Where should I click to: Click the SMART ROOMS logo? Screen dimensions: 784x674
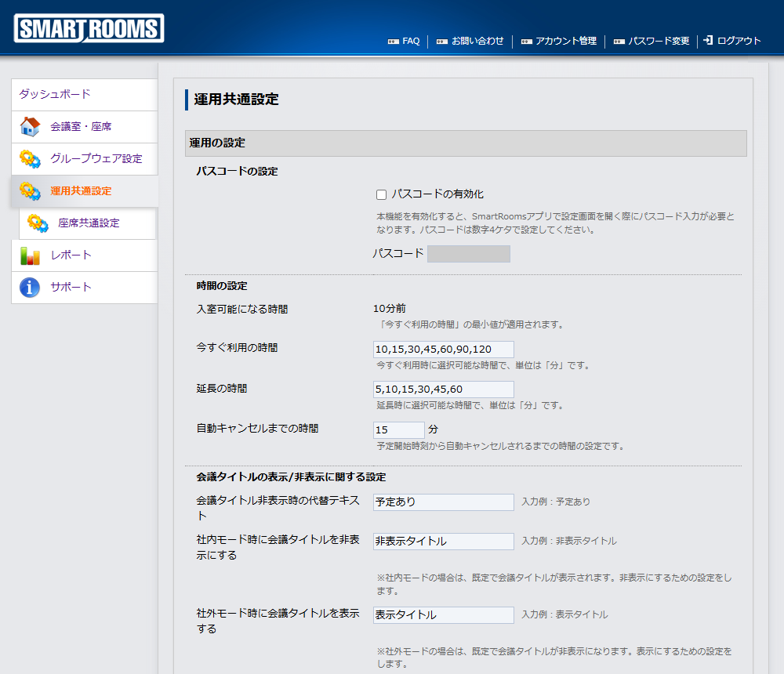click(89, 29)
